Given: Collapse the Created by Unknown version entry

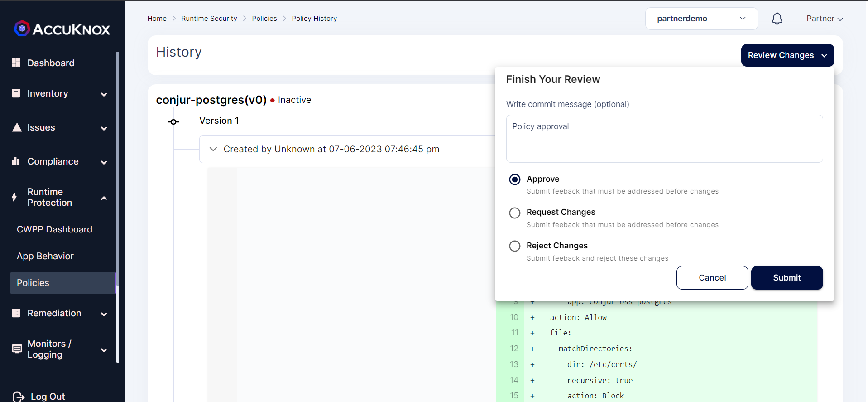Looking at the screenshot, I should (213, 149).
